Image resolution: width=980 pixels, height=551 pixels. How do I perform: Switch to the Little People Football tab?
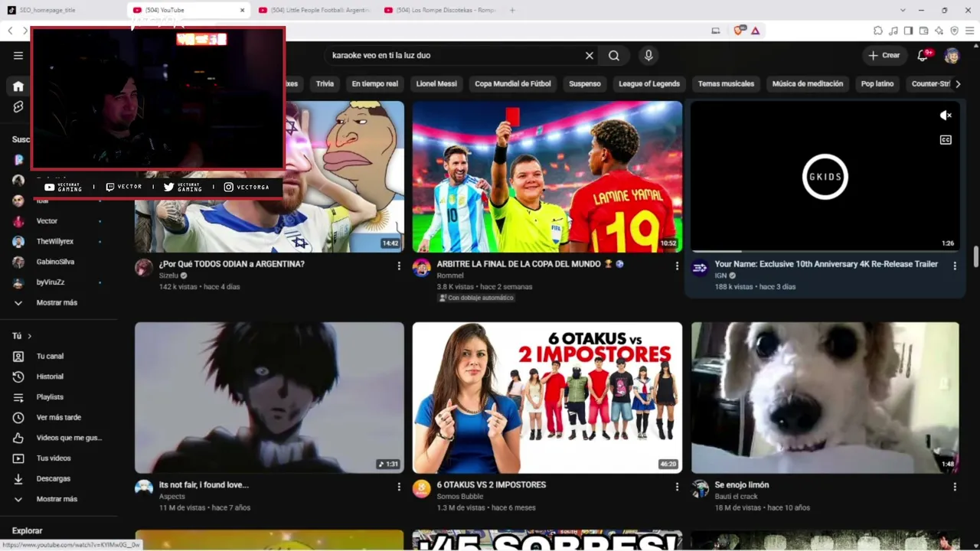coord(314,10)
